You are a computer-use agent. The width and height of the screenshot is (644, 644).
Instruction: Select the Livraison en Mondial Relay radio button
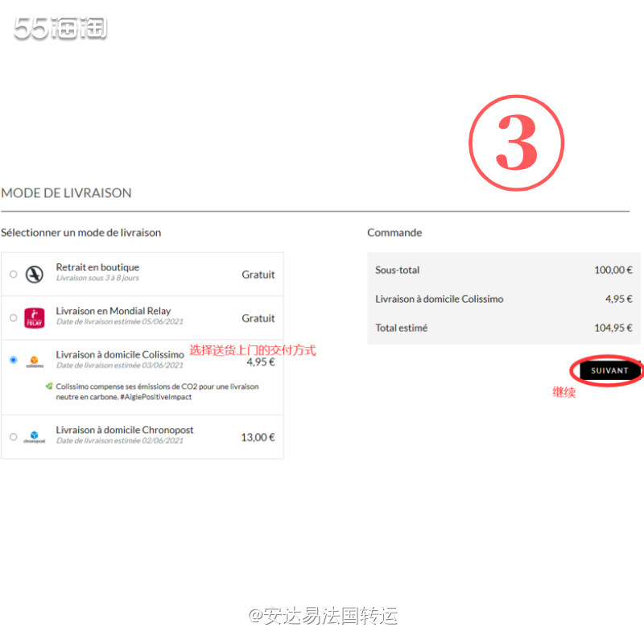pyautogui.click(x=13, y=317)
